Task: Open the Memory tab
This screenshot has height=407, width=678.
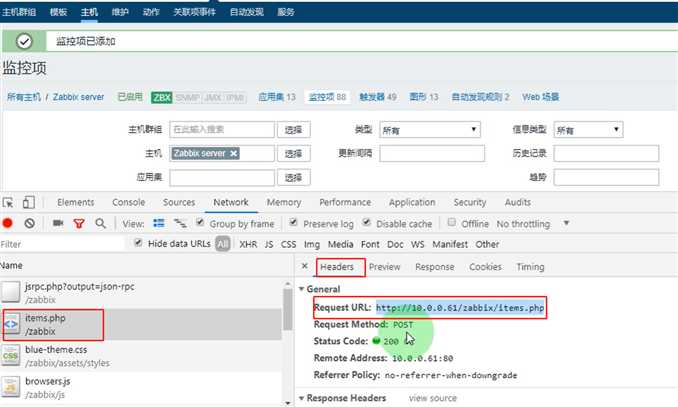Action: (x=284, y=202)
